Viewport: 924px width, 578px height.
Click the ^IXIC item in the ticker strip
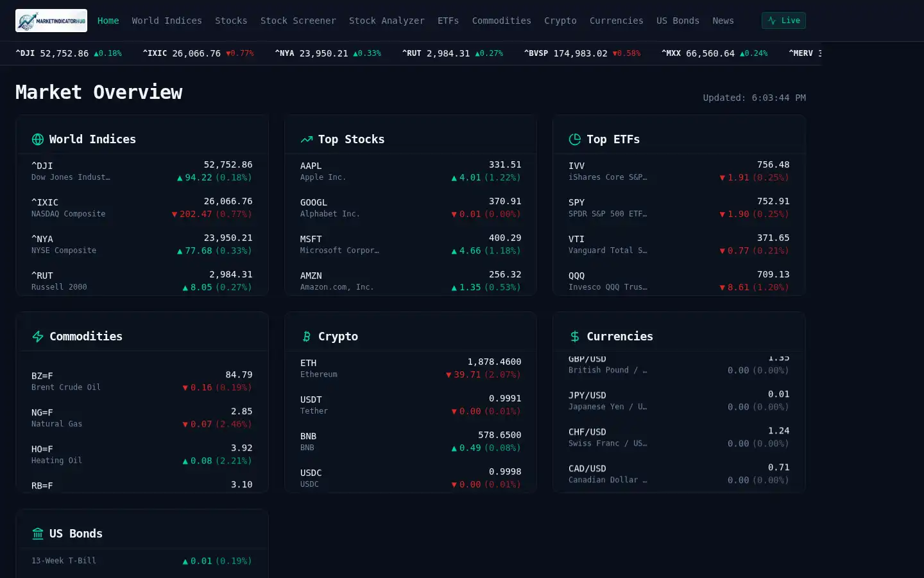click(198, 53)
